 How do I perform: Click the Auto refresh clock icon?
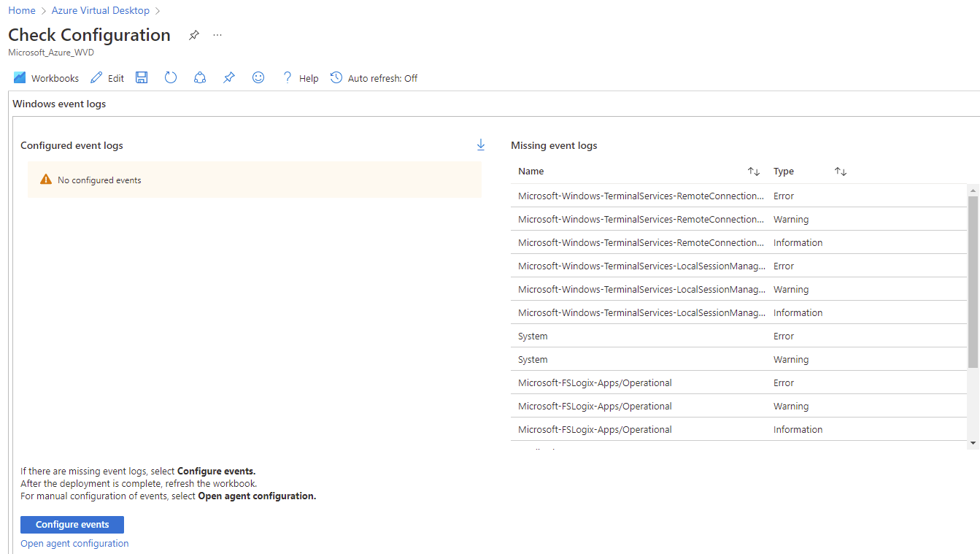click(x=336, y=77)
